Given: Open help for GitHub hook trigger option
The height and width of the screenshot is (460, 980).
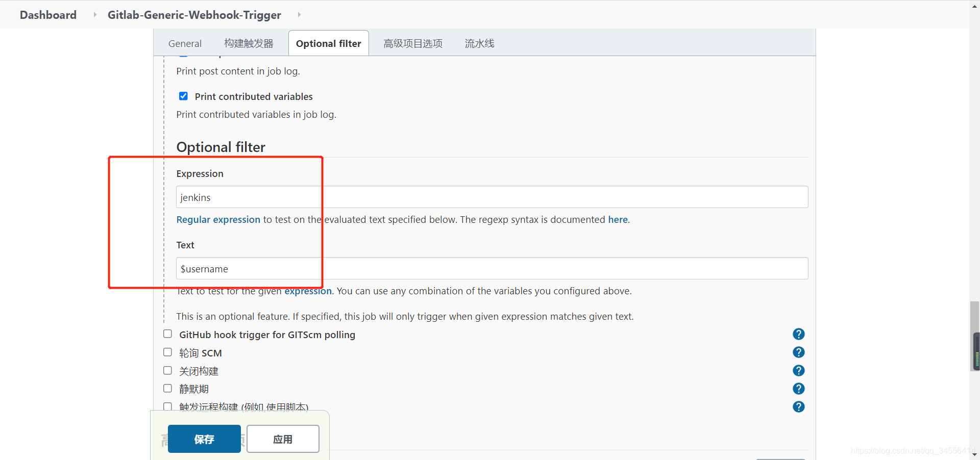Looking at the screenshot, I should pyautogui.click(x=799, y=334).
